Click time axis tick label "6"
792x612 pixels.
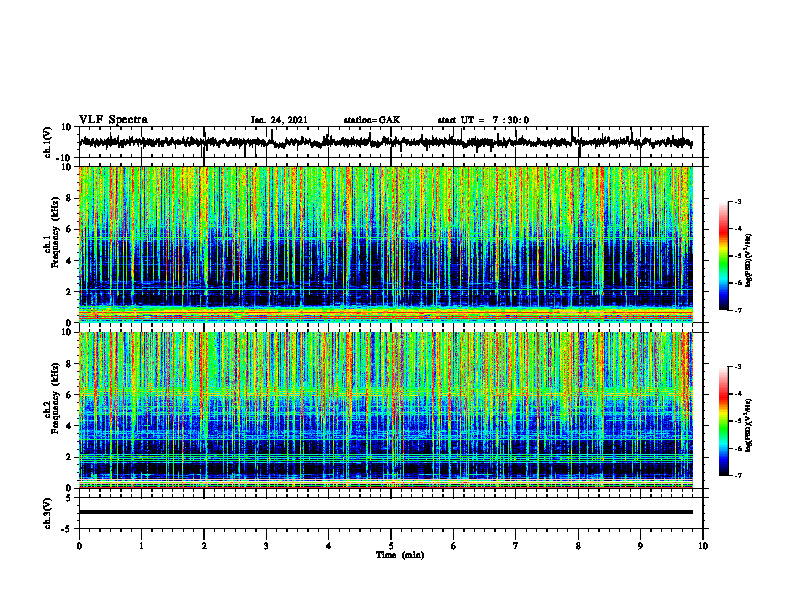coord(453,546)
